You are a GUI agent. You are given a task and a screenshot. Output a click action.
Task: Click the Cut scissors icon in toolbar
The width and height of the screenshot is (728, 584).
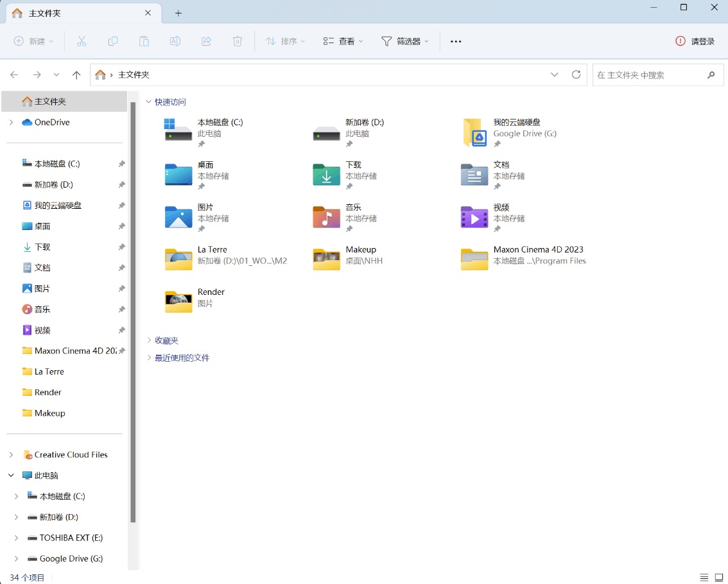click(82, 41)
